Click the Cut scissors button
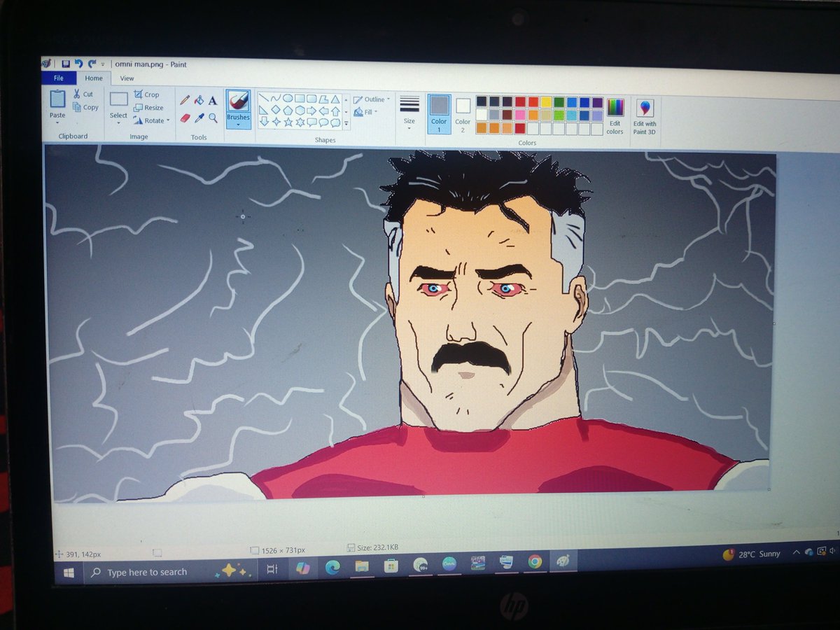Viewport: 840px width, 630px height. point(83,94)
